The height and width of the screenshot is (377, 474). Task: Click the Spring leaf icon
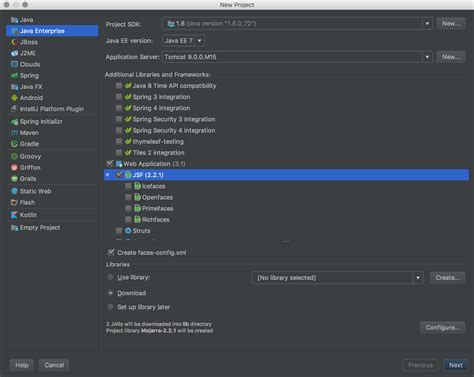(14, 76)
